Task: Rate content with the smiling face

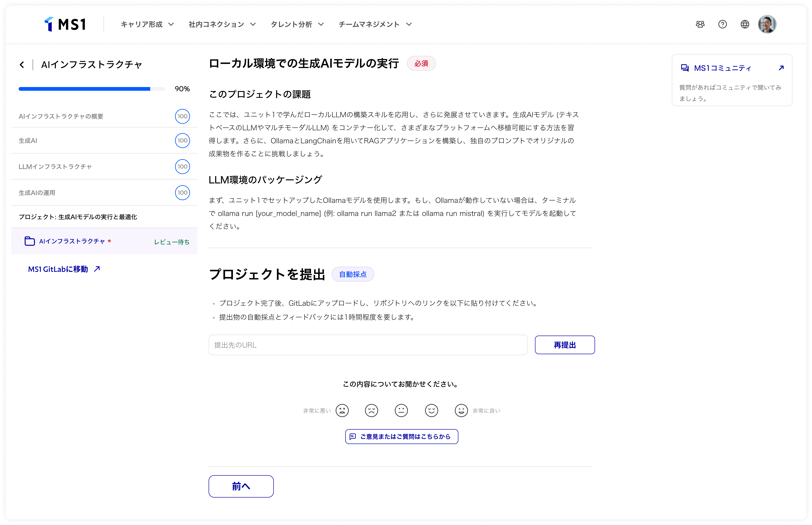Action: point(431,411)
